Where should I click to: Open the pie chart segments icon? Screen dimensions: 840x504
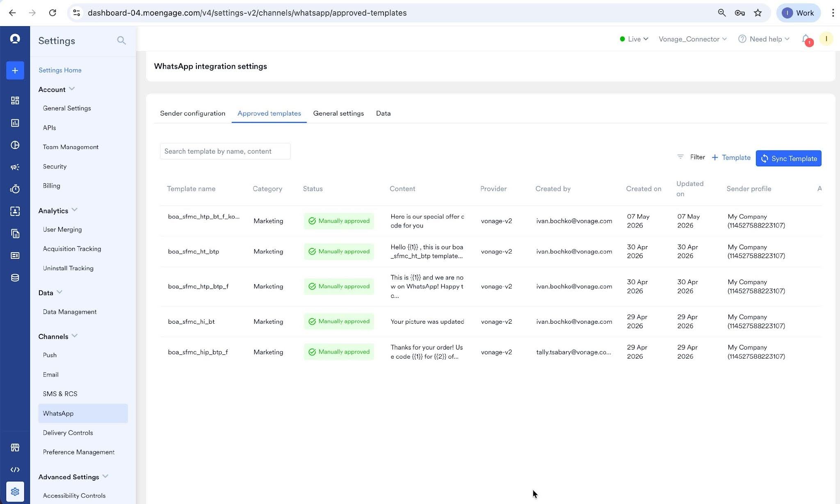pos(15,145)
